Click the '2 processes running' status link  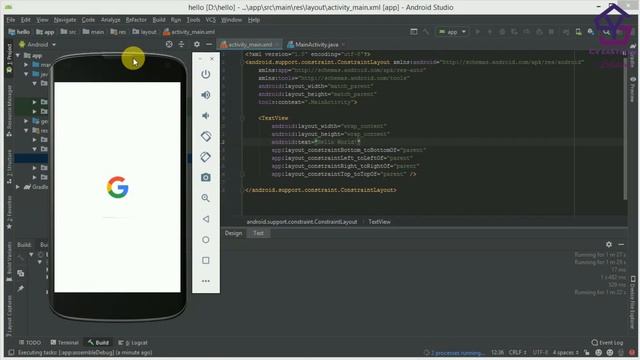[x=458, y=353]
